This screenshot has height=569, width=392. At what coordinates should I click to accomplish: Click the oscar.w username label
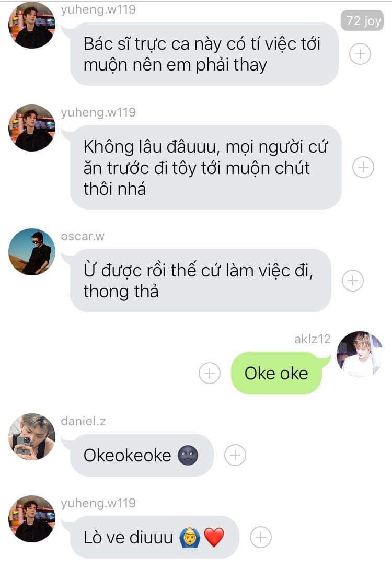tap(83, 237)
